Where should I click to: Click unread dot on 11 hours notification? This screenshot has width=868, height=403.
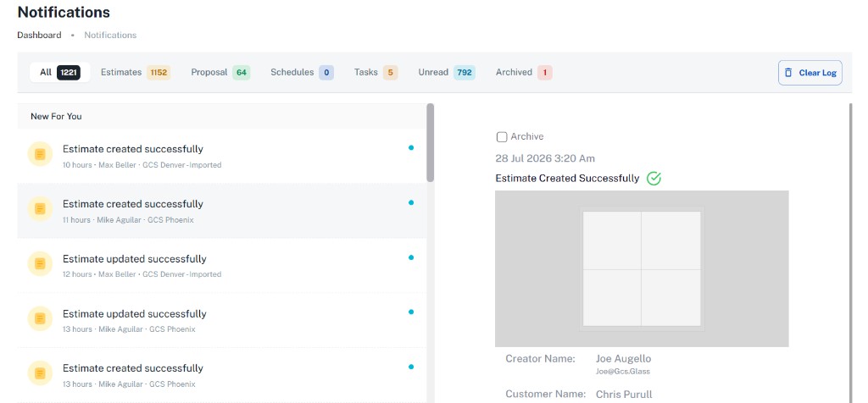(411, 202)
